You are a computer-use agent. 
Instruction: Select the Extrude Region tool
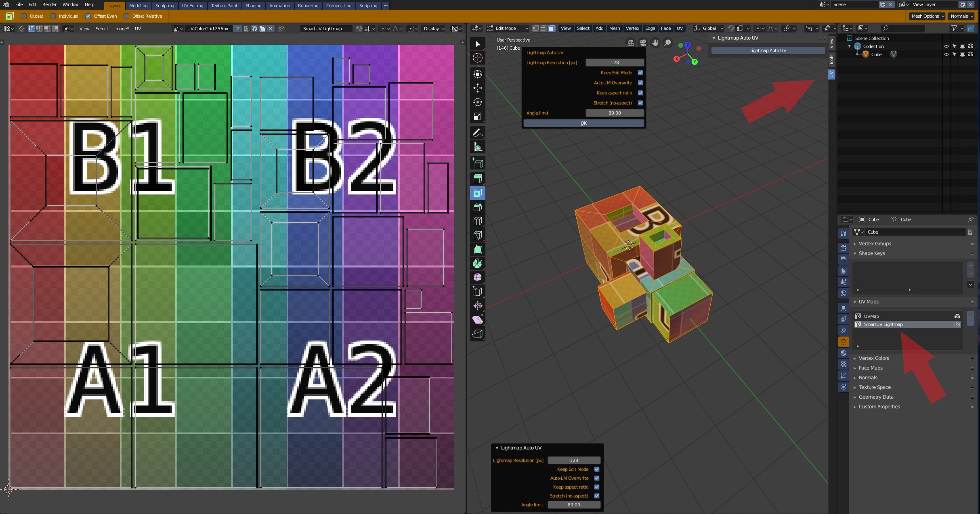click(478, 179)
